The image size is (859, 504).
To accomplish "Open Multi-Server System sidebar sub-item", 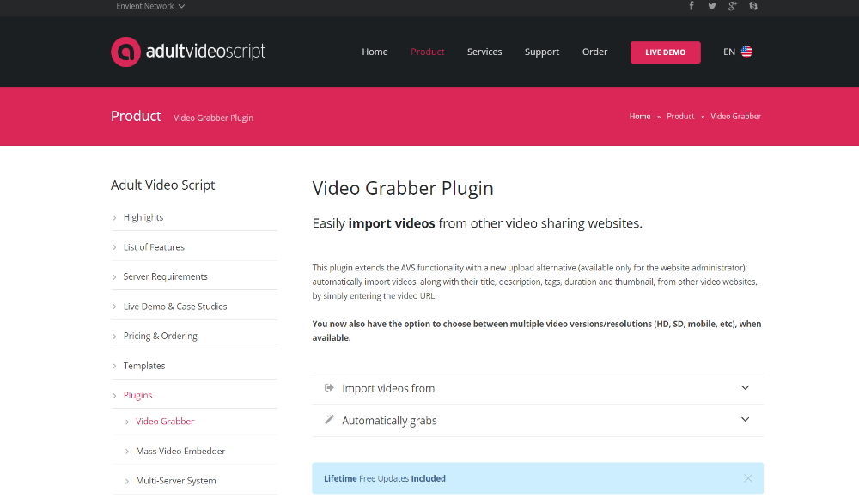I will 176,481.
